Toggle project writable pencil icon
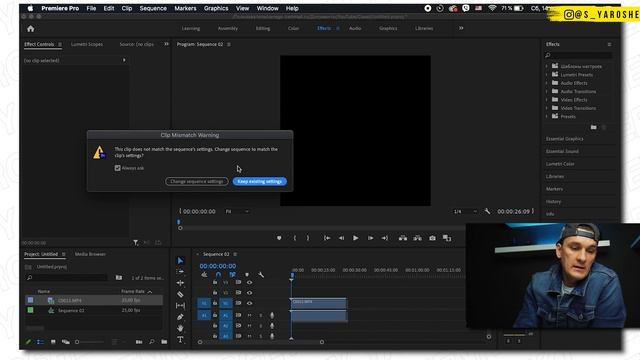Viewport: 640px width, 360px height. point(28,342)
